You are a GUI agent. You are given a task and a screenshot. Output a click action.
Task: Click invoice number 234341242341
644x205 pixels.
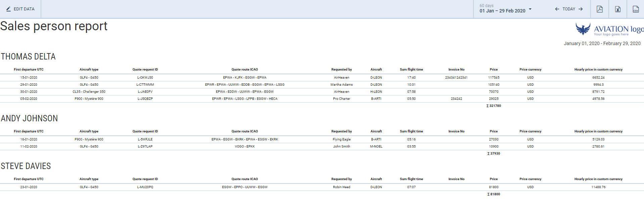456,78
